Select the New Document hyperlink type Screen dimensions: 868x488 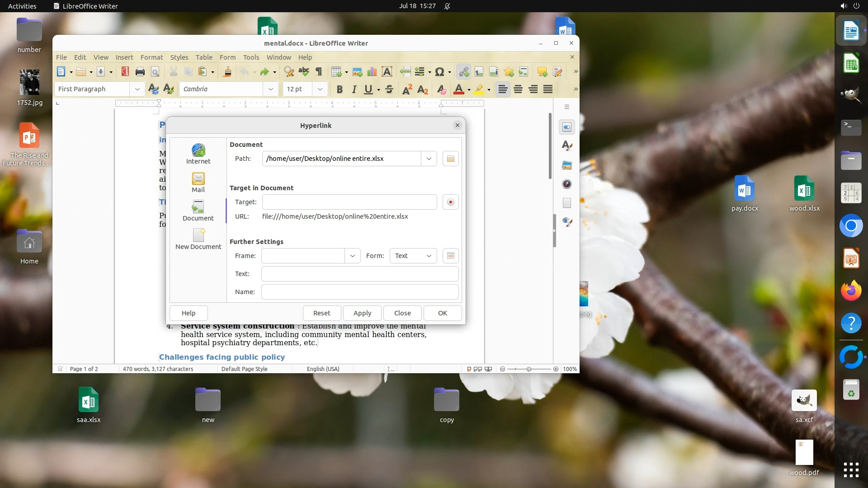(x=198, y=239)
